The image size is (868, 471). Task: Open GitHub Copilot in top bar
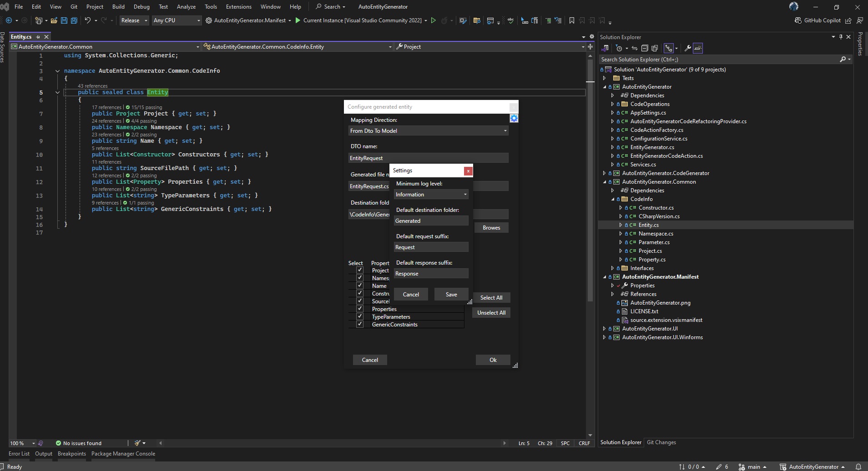click(x=818, y=20)
